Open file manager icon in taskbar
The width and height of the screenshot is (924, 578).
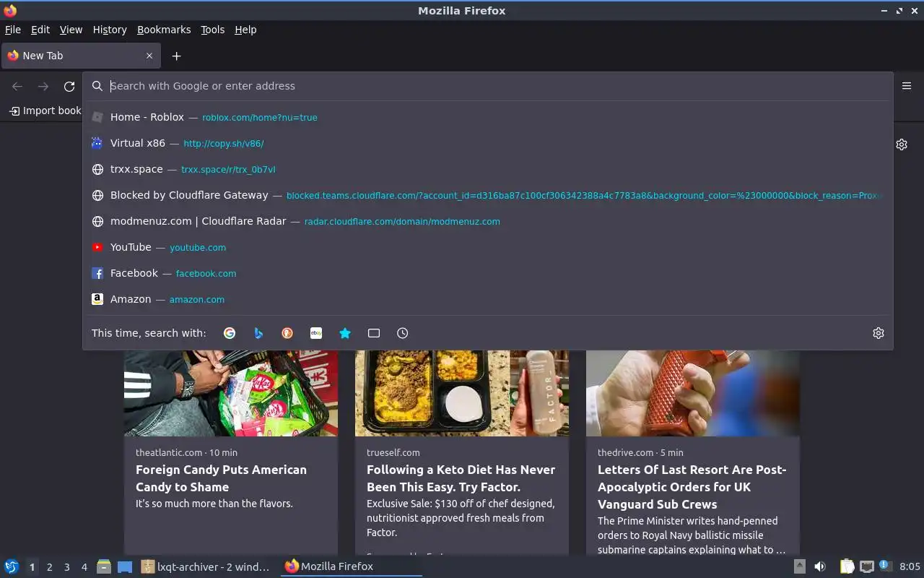tap(104, 566)
